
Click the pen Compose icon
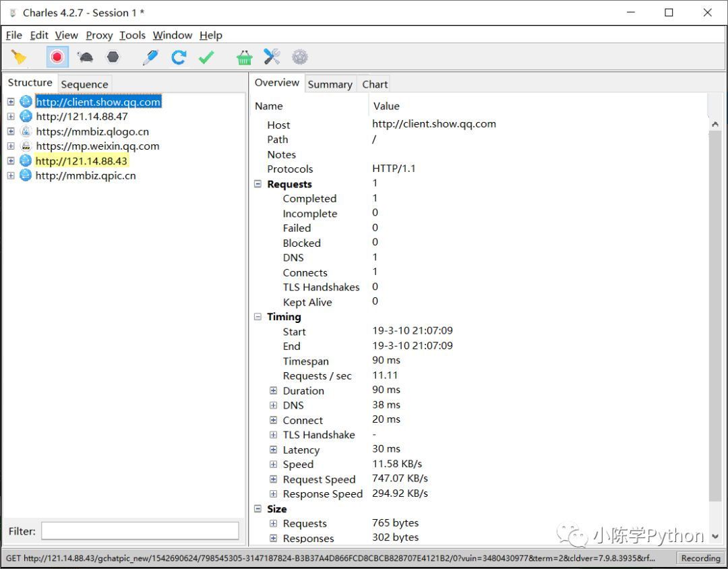(x=150, y=57)
